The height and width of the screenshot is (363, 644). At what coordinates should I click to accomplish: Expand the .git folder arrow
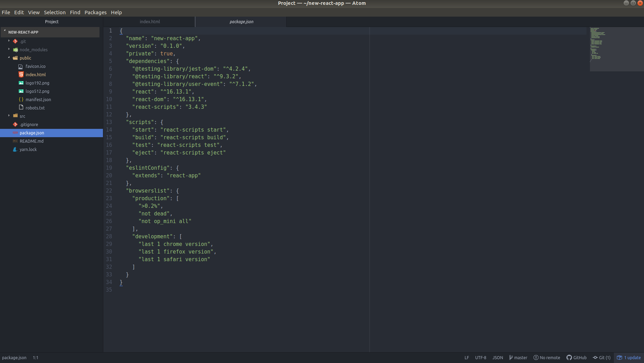tap(9, 41)
